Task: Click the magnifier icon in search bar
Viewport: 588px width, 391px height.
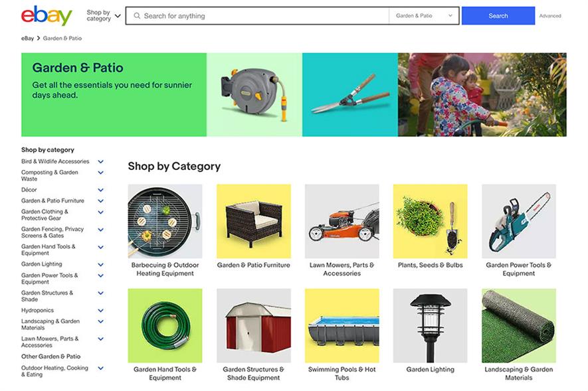Action: point(137,16)
